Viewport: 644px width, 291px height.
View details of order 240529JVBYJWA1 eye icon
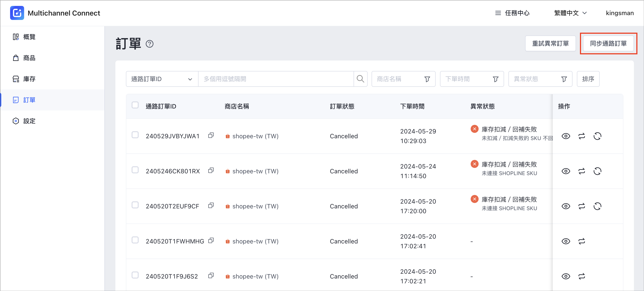(x=566, y=136)
